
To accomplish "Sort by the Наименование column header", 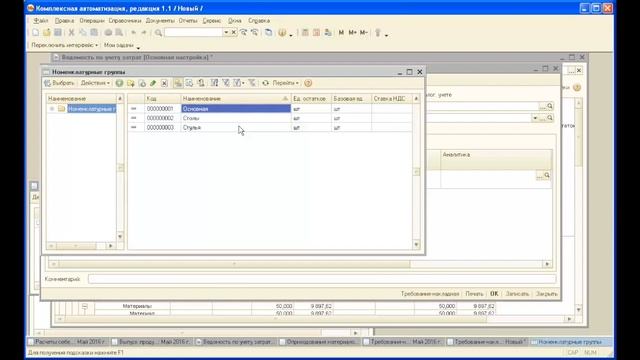I will [236, 99].
